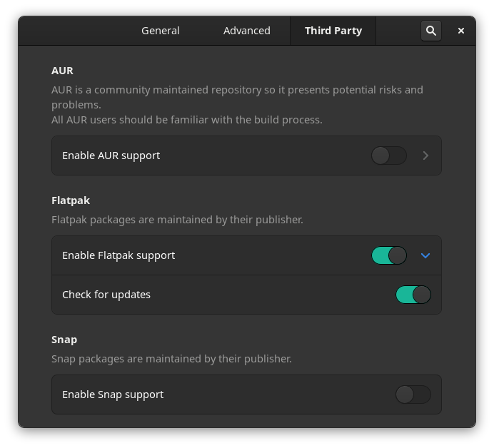
Task: Open AUR options via right chevron
Action: click(425, 156)
